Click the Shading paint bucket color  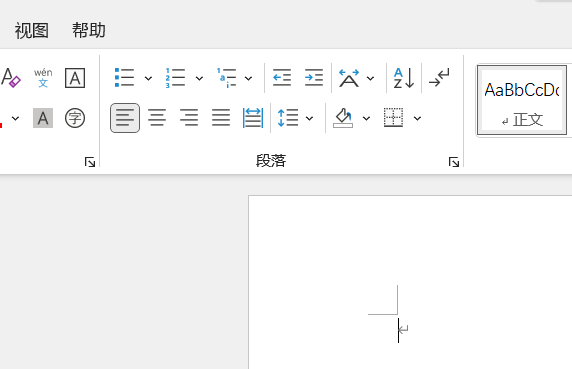click(343, 118)
